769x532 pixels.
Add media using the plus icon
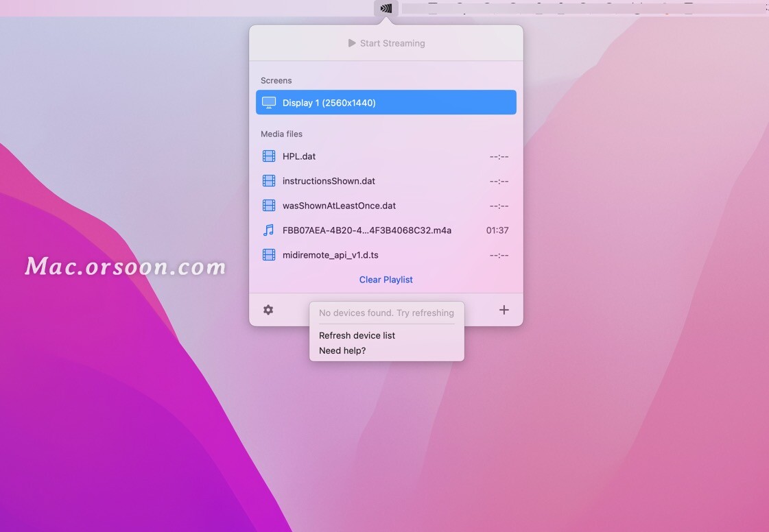(x=504, y=309)
